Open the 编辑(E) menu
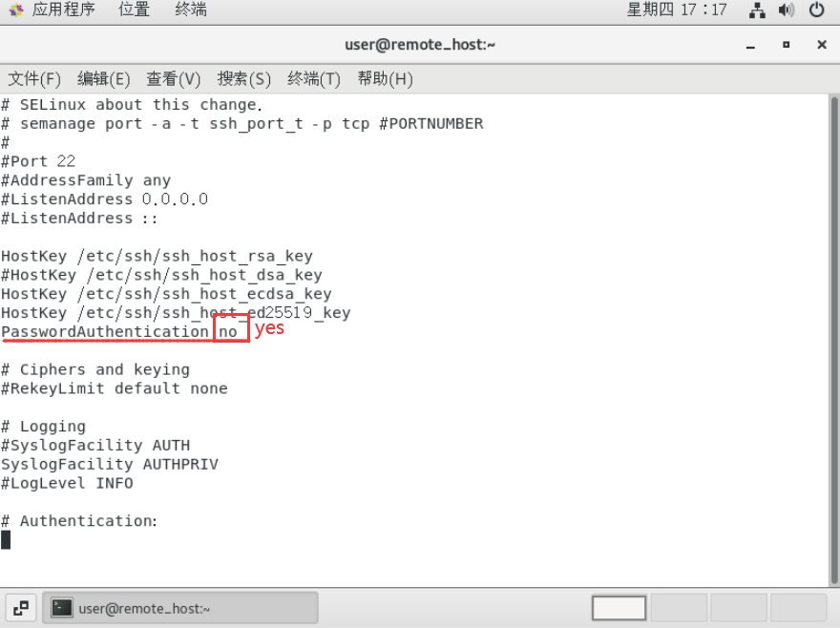 [x=103, y=79]
